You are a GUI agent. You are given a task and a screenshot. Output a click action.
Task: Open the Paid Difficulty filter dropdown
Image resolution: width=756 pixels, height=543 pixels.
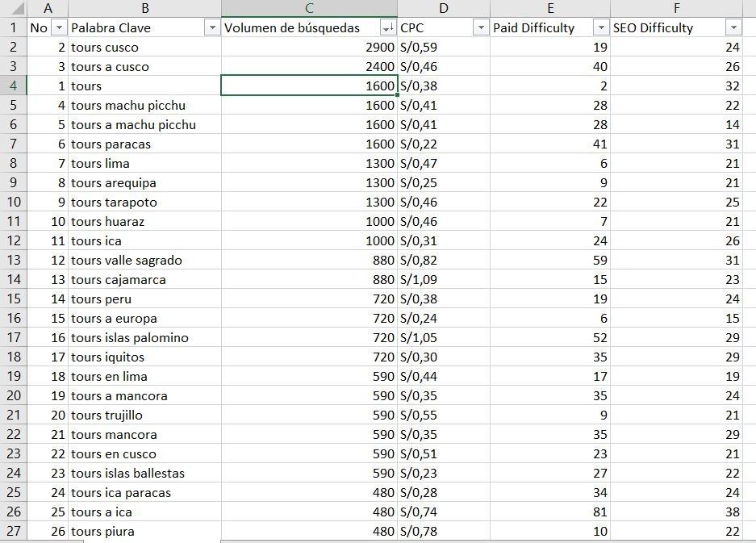coord(601,28)
